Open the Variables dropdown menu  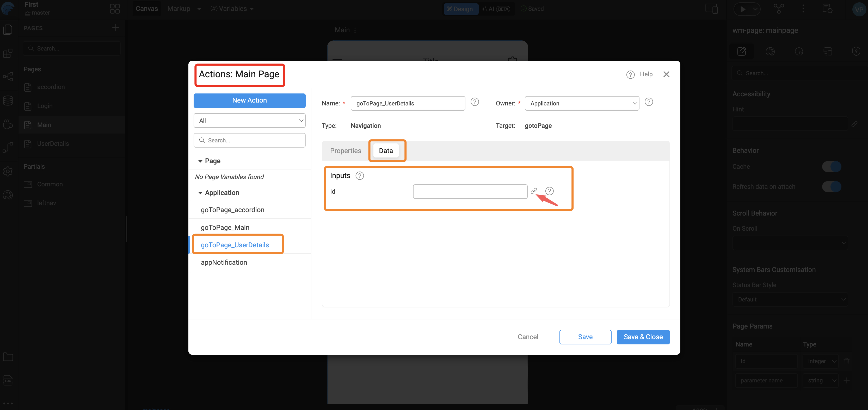coord(232,9)
